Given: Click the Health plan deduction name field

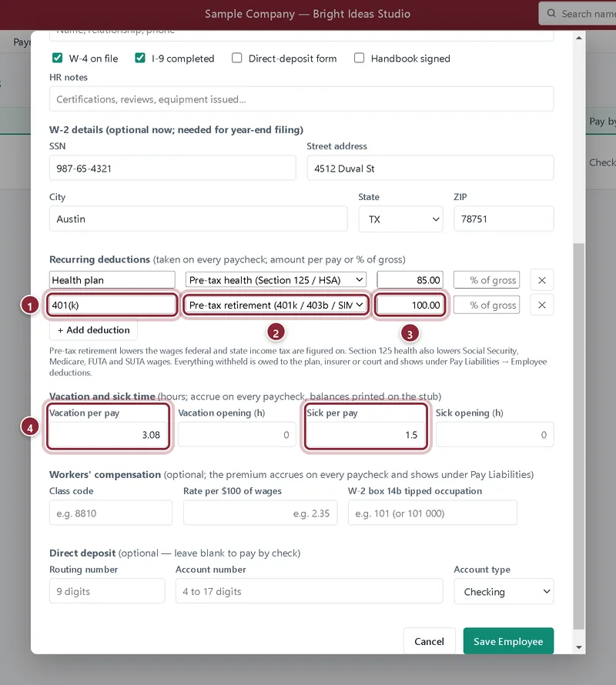Looking at the screenshot, I should point(112,280).
